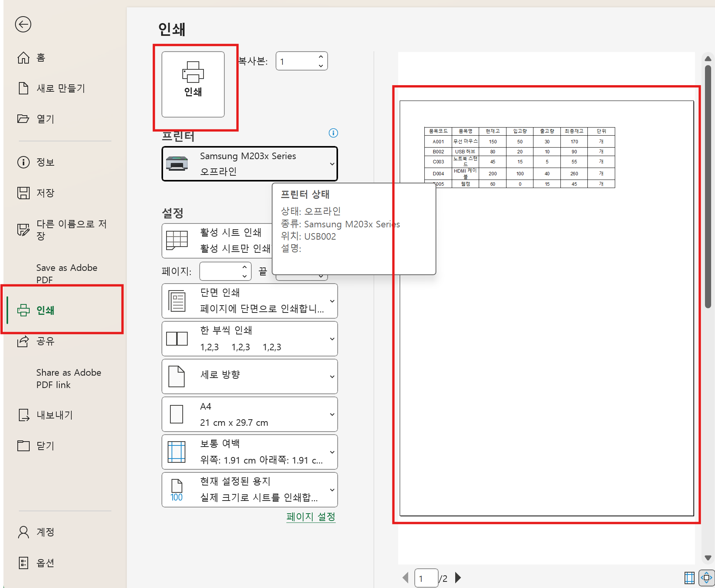Open the 보통 여백 margins dropdown
Viewport: 715px width, 588px height.
pyautogui.click(x=250, y=452)
